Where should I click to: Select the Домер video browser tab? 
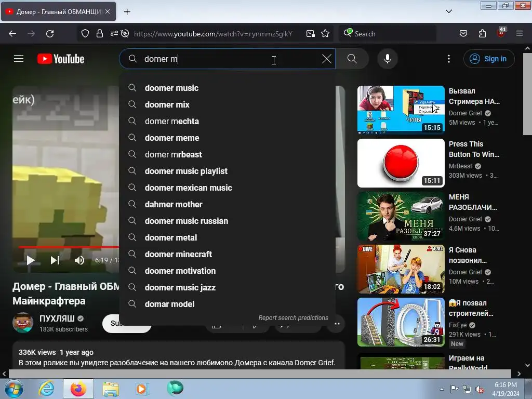coord(58,11)
